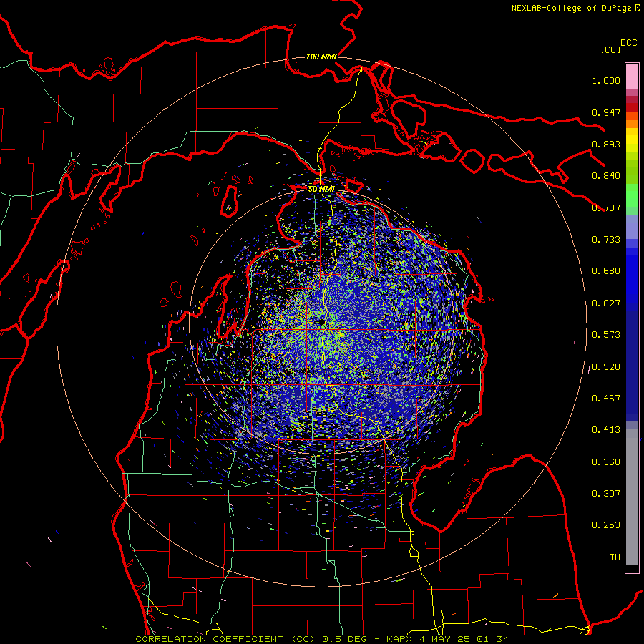This screenshot has width=644, height=644.
Task: Click the 0.467 scale value
Action: [x=606, y=399]
